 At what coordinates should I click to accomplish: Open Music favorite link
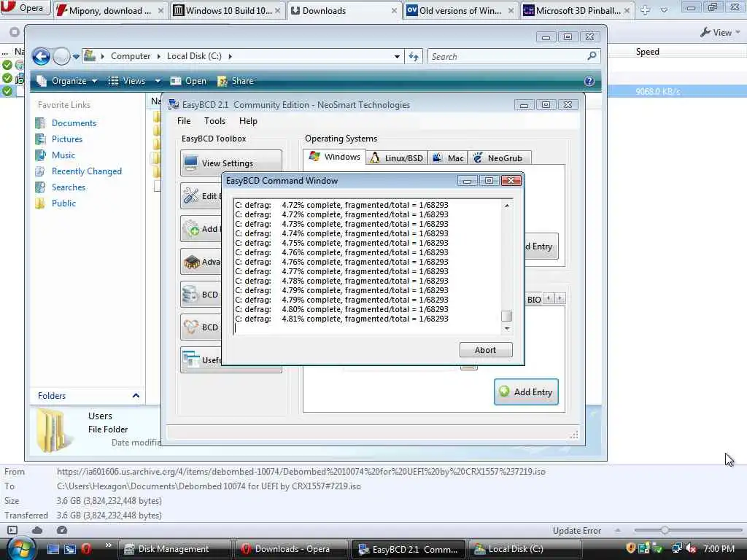point(63,155)
